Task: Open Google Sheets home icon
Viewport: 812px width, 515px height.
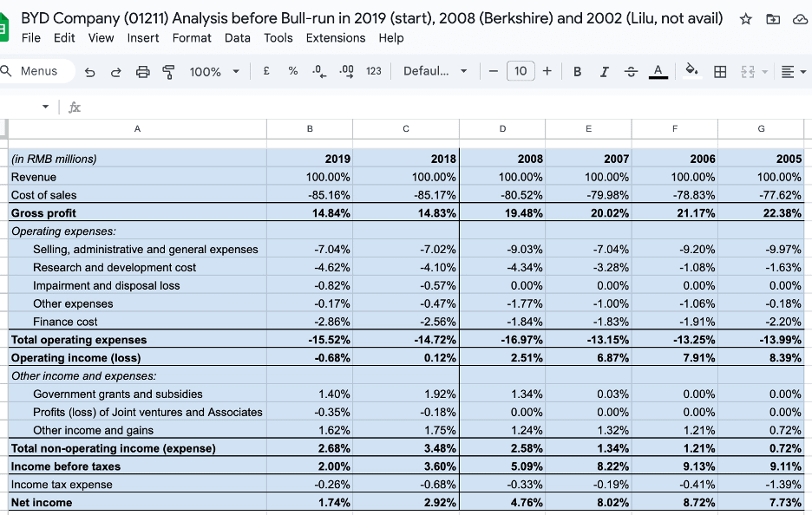Action: [x=4, y=28]
